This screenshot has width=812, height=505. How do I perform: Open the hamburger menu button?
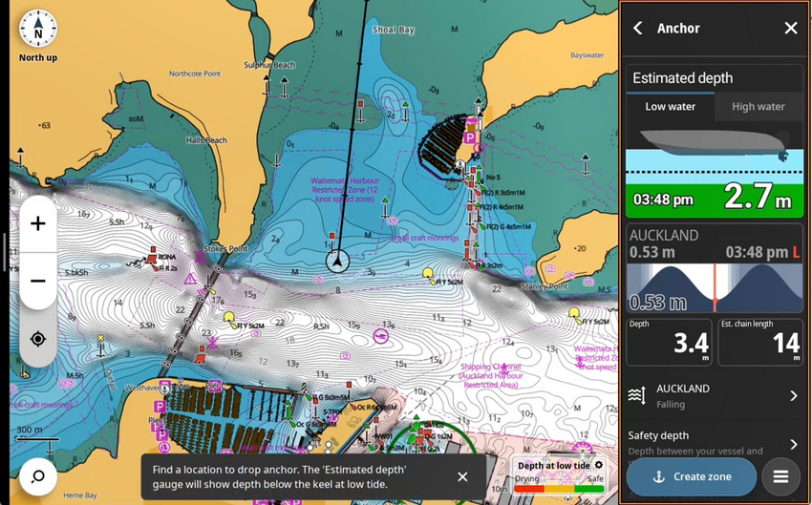(x=780, y=476)
